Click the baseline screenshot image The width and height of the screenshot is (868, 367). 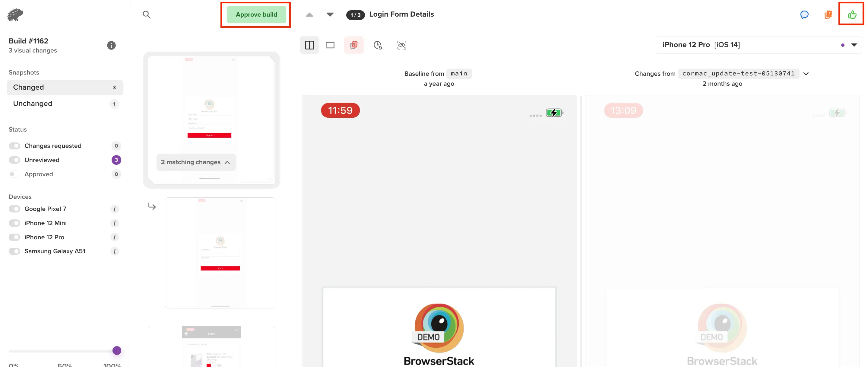pyautogui.click(x=439, y=231)
